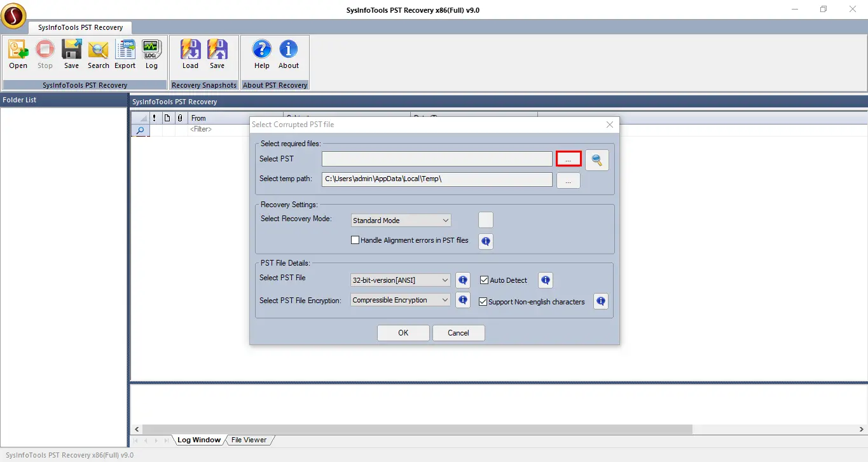The image size is (868, 462).
Task: Save a recovery snapshot
Action: (x=217, y=55)
